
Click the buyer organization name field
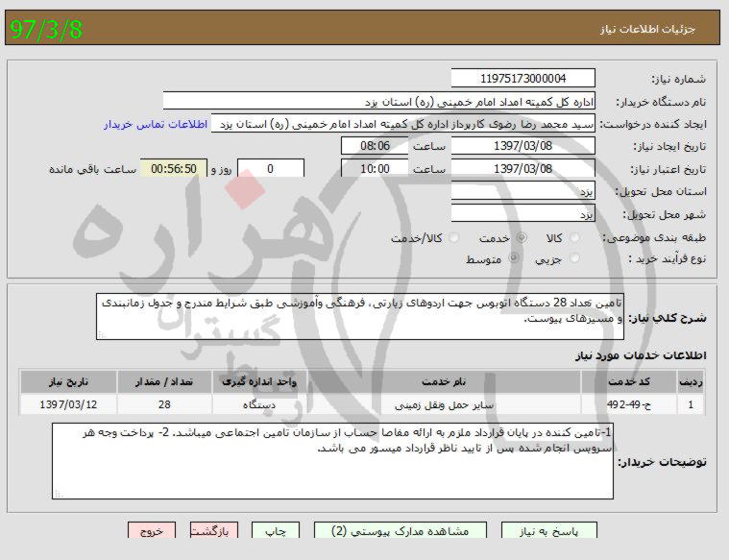(x=379, y=101)
